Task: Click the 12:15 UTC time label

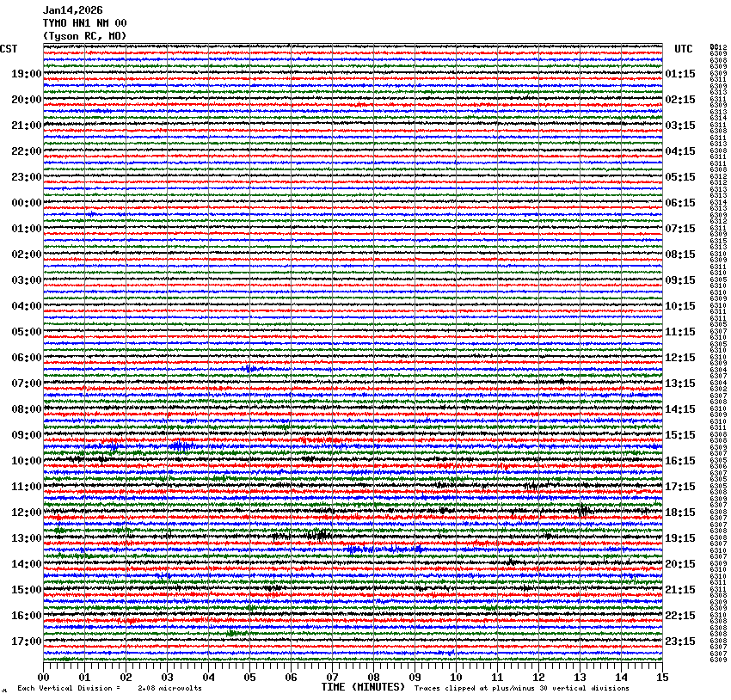Action: [x=680, y=358]
